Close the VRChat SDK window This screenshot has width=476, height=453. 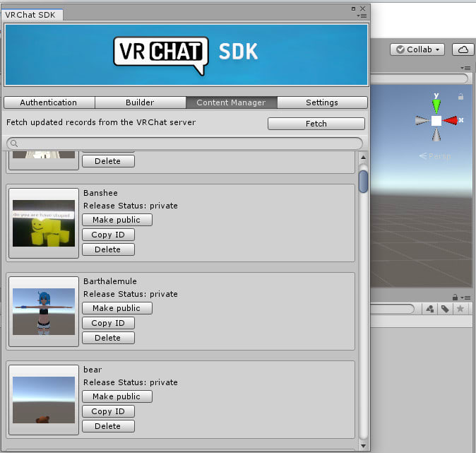363,8
